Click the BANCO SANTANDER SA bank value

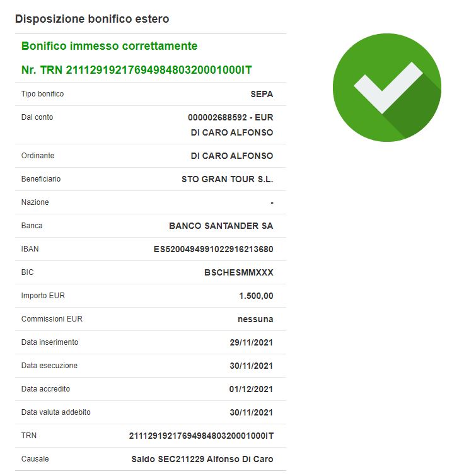[x=221, y=226]
